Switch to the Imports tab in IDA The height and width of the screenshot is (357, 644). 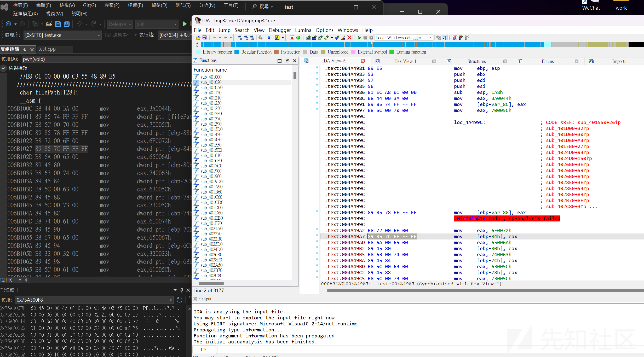pos(619,61)
